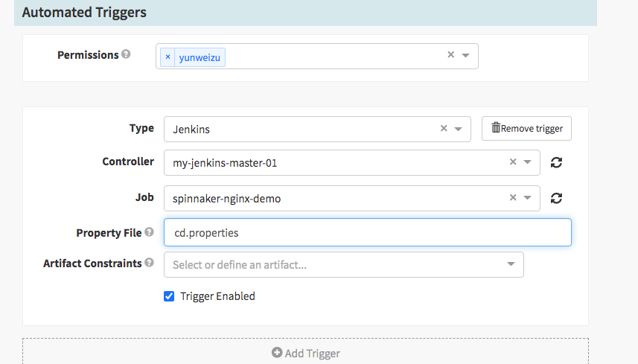This screenshot has height=364, width=638.
Task: Open the Artifact Constraints select box
Action: coord(343,265)
